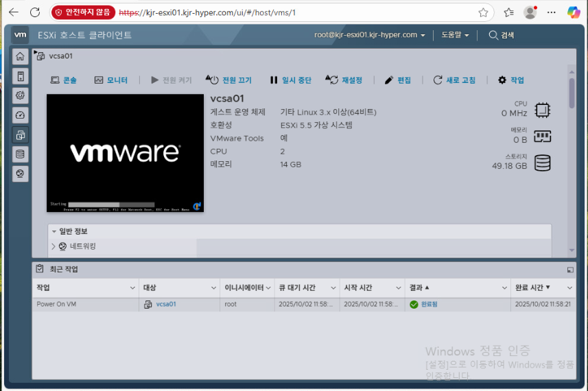Open the 이니시에이터 column dropdown arrow
The width and height of the screenshot is (588, 391).
pyautogui.click(x=268, y=288)
